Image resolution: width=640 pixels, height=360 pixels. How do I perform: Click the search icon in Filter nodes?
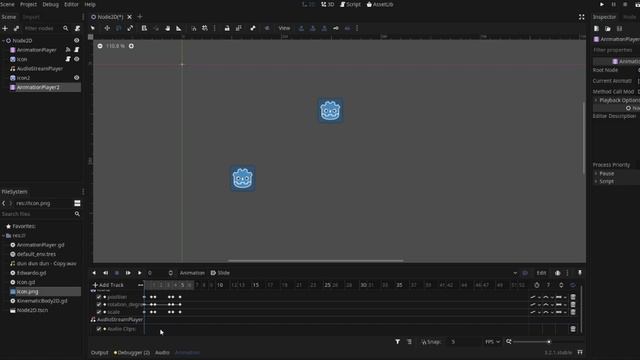(66, 28)
